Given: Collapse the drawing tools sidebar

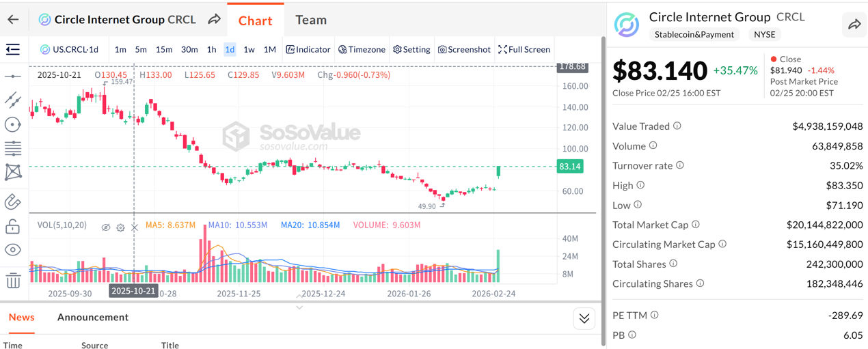Looking at the screenshot, I should (x=12, y=49).
